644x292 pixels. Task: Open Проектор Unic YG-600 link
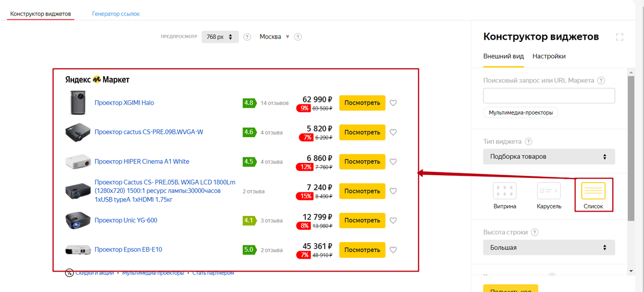[126, 221]
